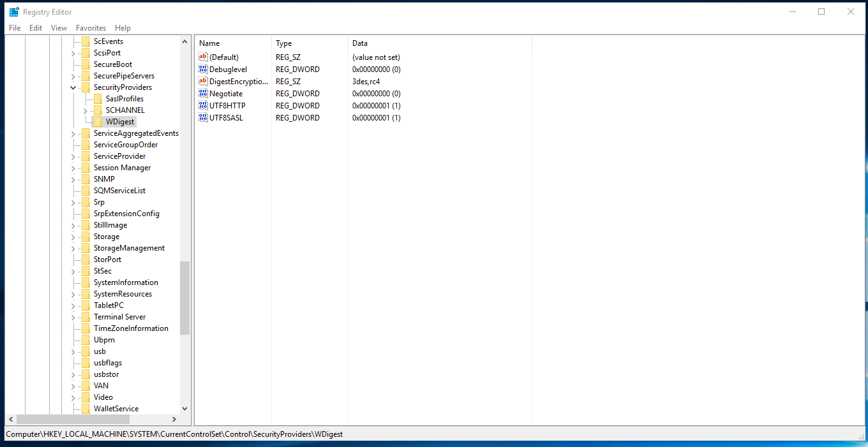The image size is (868, 447).
Task: Click the tree's horizontal scrollbar right arrow
Action: (174, 420)
